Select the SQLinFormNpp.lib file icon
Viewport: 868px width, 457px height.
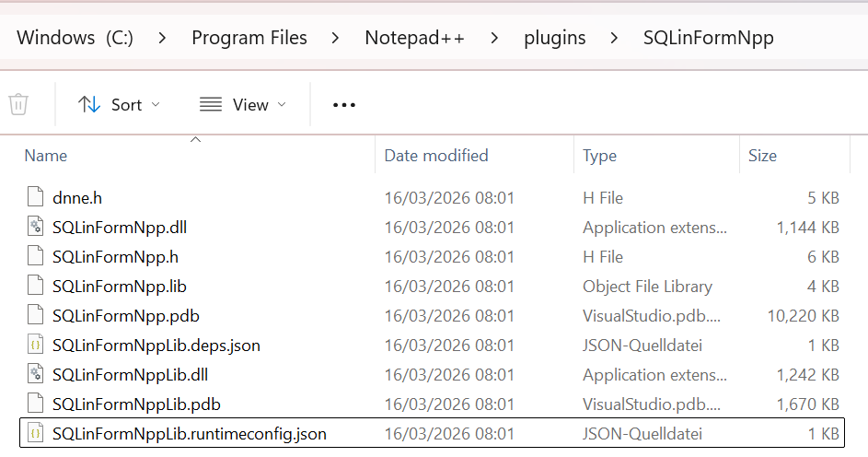(35, 287)
